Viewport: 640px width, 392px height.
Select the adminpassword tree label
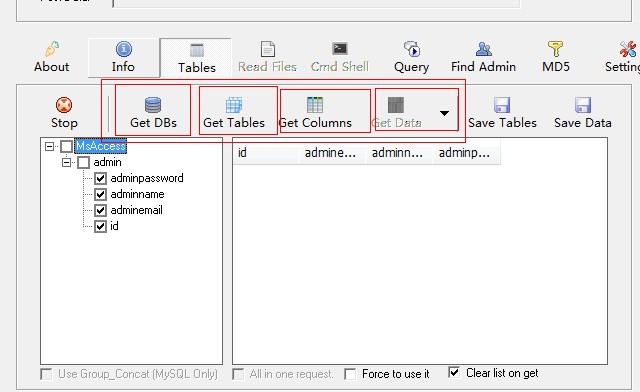pyautogui.click(x=147, y=178)
